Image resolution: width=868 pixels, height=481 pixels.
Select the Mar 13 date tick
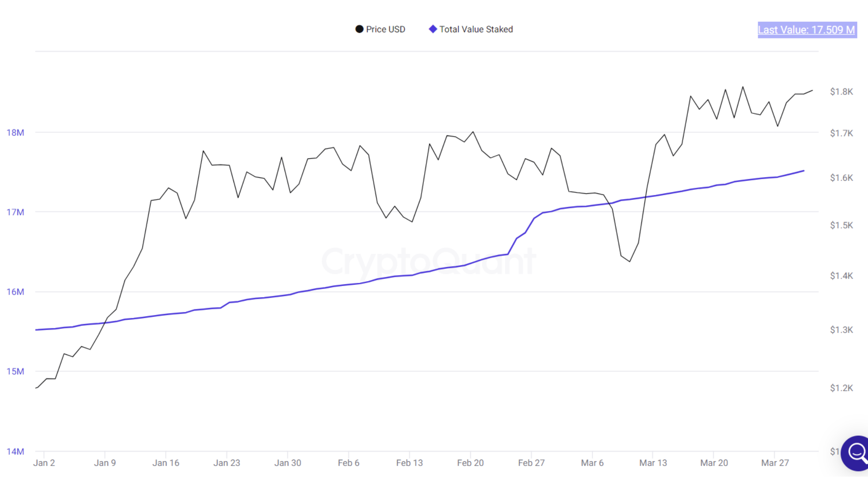point(653,463)
